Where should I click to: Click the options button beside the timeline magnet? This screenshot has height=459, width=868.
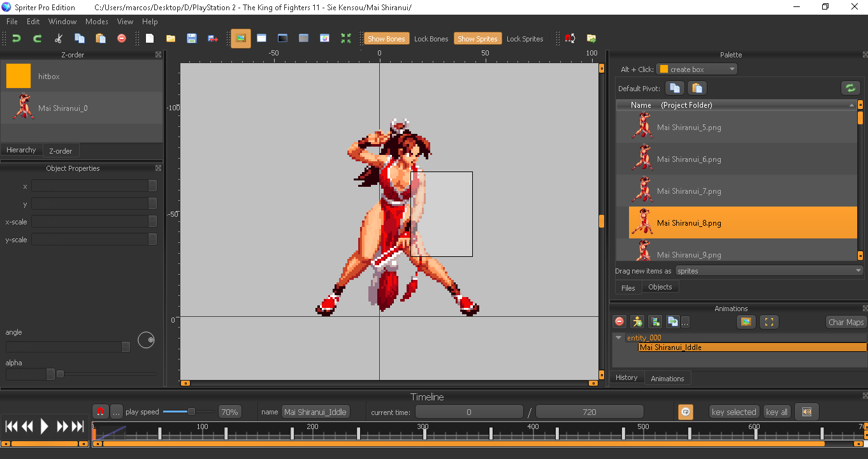(117, 412)
